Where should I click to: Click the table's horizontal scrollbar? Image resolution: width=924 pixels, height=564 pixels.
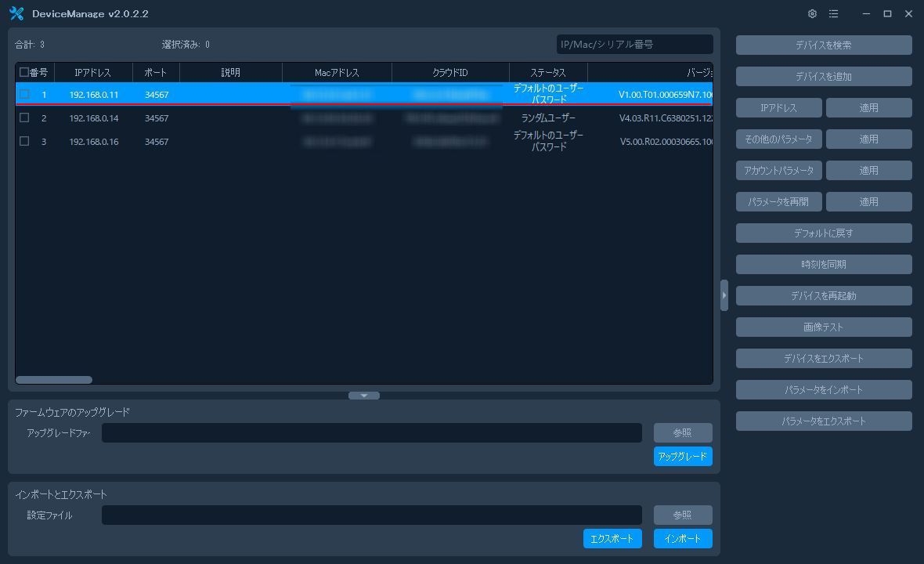pos(54,380)
